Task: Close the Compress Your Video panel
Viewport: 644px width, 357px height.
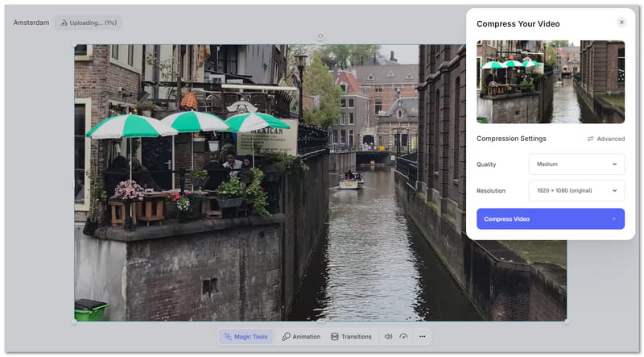Action: 621,23
